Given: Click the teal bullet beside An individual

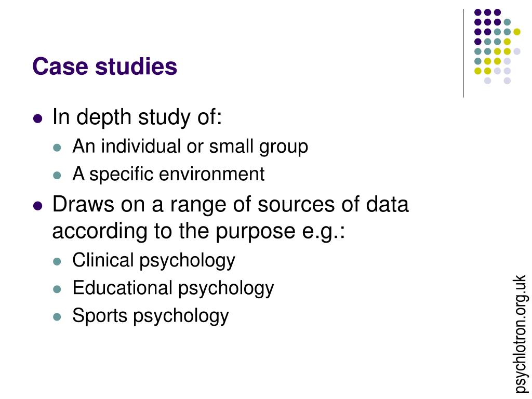Looking at the screenshot, I should [57, 148].
